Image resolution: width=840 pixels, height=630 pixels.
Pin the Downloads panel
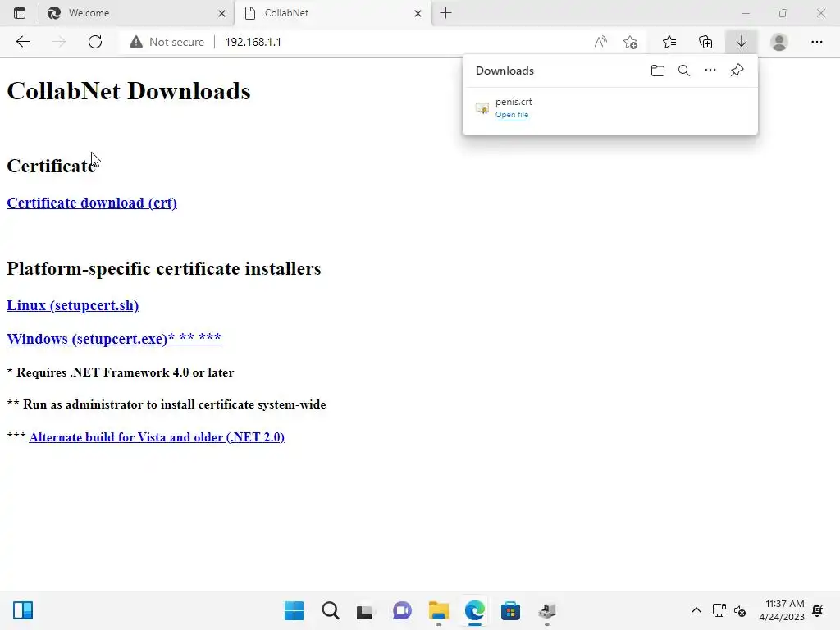pyautogui.click(x=737, y=71)
